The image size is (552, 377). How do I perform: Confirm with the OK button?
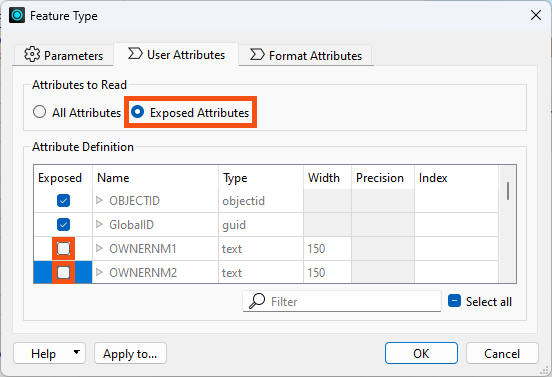coord(421,353)
